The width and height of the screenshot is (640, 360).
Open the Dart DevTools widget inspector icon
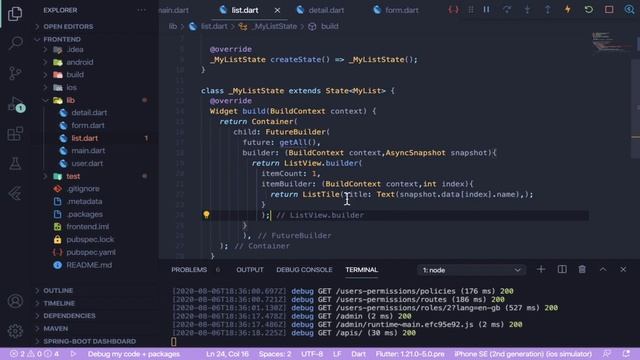pyautogui.click(x=629, y=9)
